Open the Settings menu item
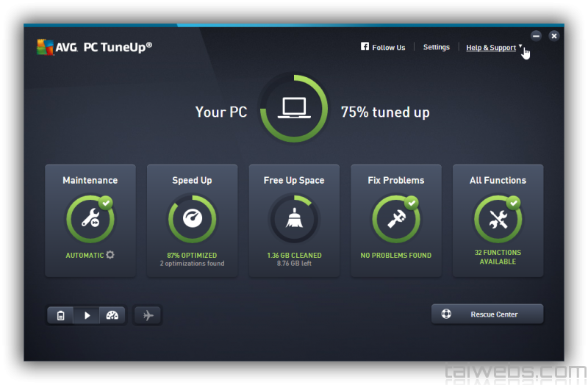Screen dimensions: 588x385 (x=436, y=47)
